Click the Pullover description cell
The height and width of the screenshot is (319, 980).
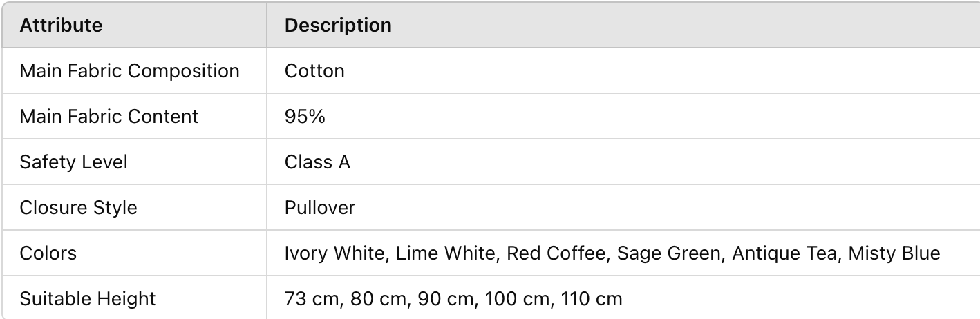(320, 207)
